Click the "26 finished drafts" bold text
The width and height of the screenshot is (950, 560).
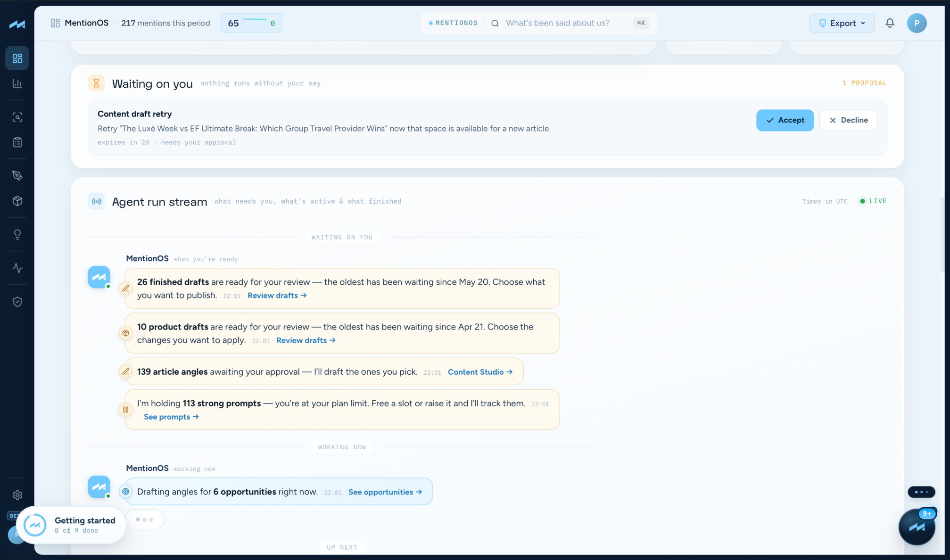coord(173,282)
